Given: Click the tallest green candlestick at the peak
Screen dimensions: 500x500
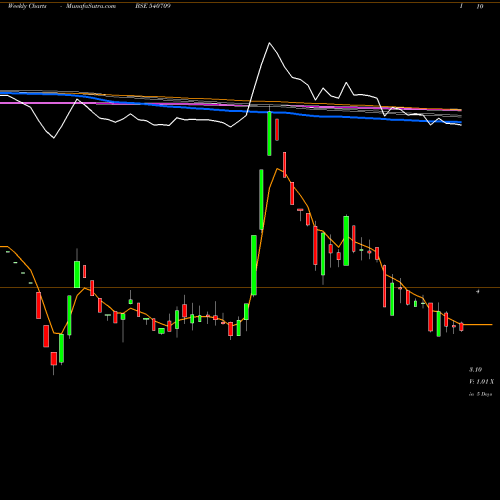Looking at the screenshot, I should (x=269, y=133).
